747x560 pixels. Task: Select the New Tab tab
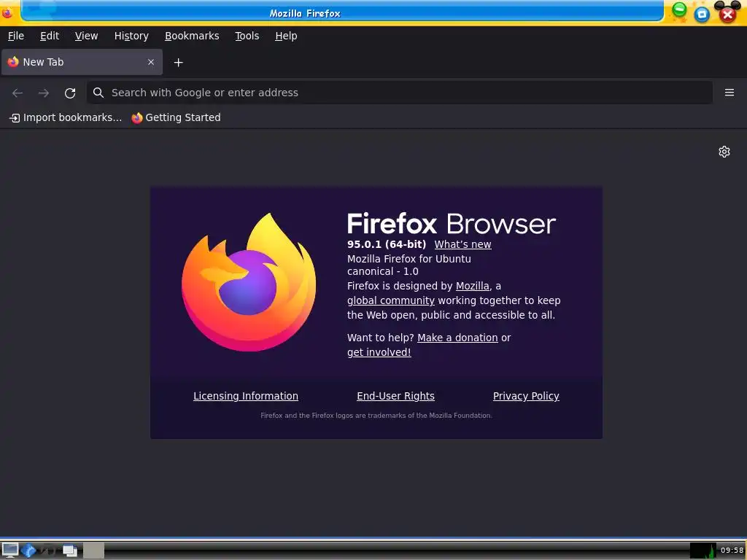click(82, 62)
